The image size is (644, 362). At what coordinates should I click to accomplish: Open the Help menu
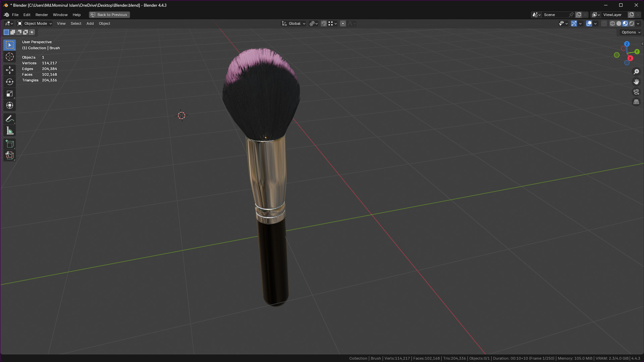76,15
